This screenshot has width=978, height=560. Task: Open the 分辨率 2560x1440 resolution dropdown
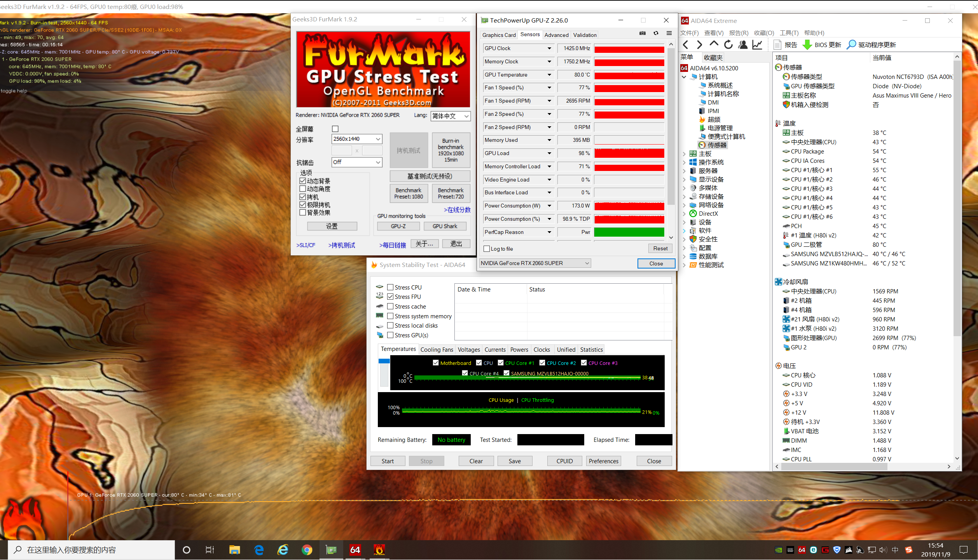pyautogui.click(x=356, y=139)
